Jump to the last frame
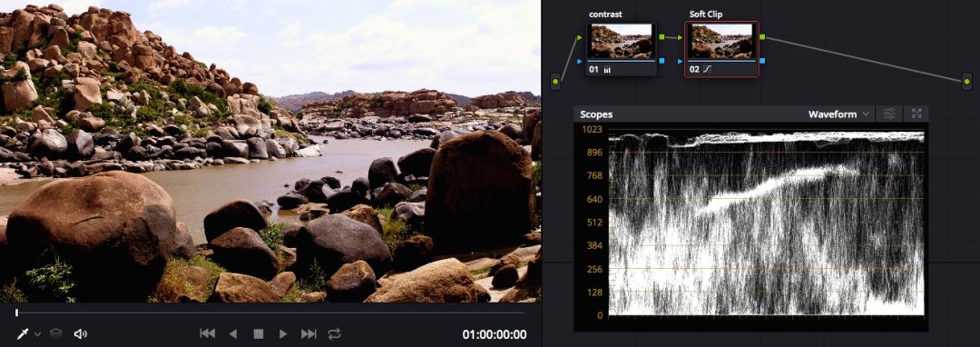Image resolution: width=980 pixels, height=347 pixels. (x=309, y=334)
